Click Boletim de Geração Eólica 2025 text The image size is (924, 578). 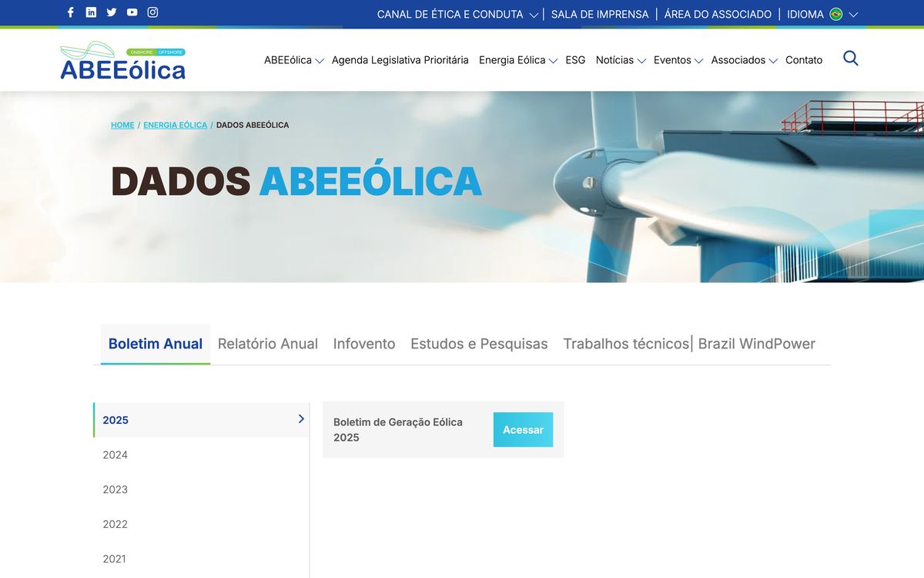pyautogui.click(x=398, y=430)
